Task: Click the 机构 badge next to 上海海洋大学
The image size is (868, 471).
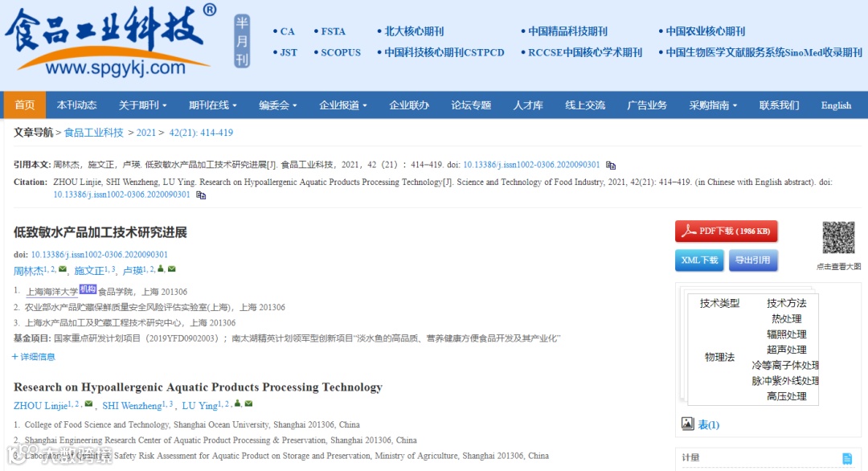Action: click(88, 289)
